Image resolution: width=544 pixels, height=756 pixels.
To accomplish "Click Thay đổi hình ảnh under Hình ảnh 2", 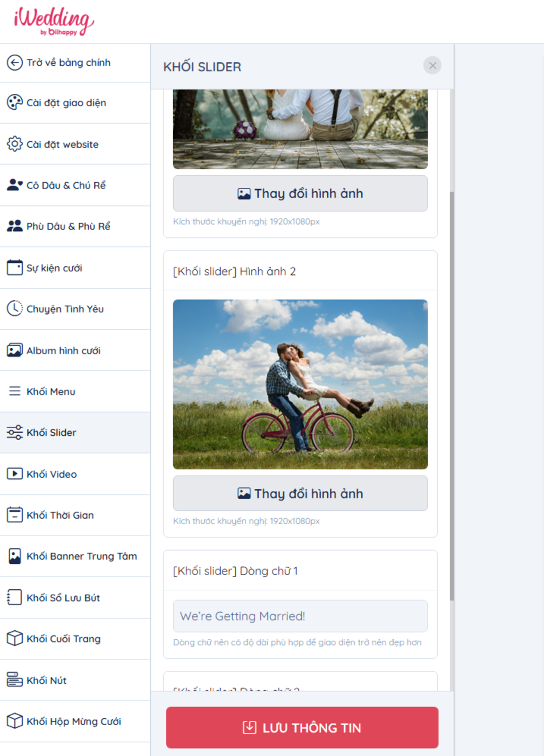I will 300,493.
